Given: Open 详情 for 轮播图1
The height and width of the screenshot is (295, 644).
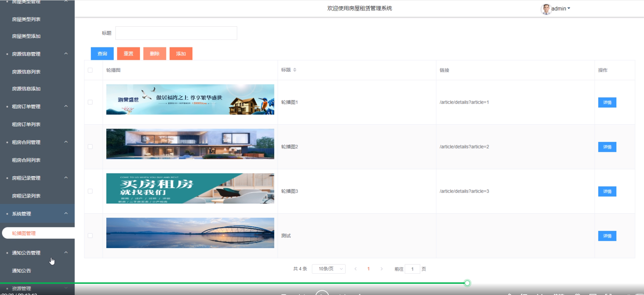Looking at the screenshot, I should pos(607,102).
